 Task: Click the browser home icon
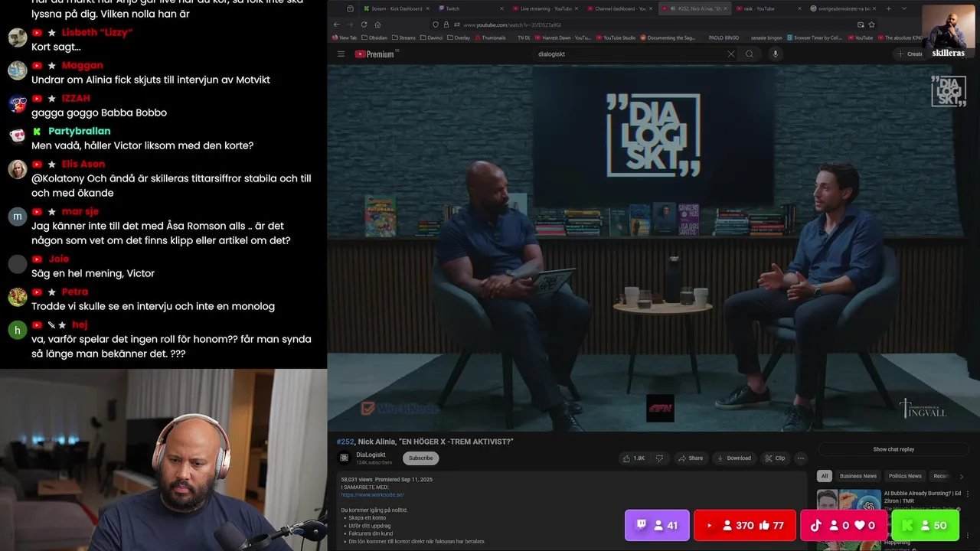(x=377, y=24)
